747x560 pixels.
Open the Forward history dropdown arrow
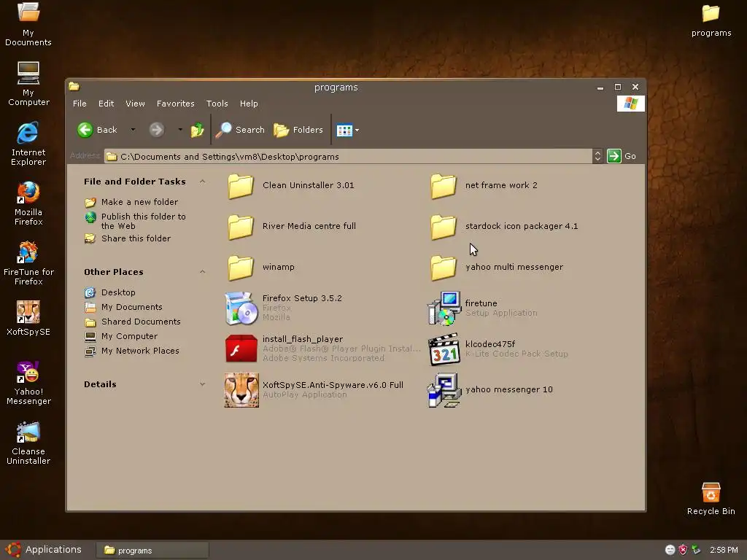click(x=180, y=130)
